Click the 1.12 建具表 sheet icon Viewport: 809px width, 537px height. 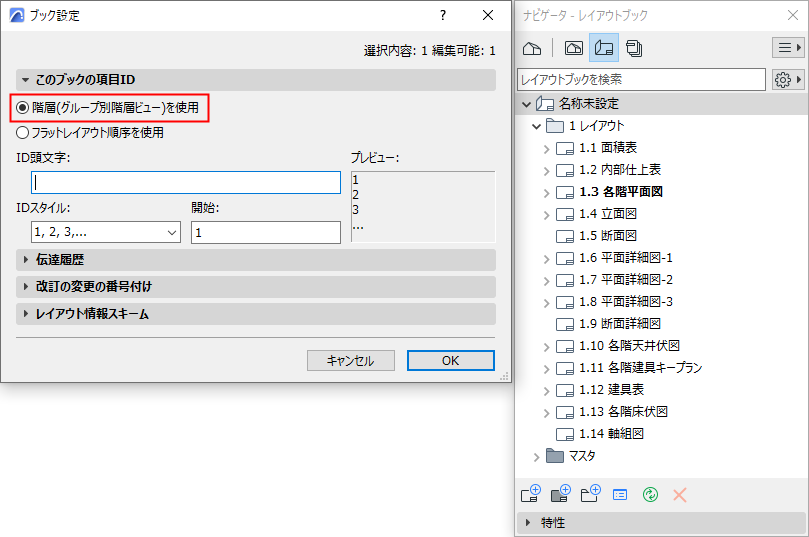coord(565,390)
